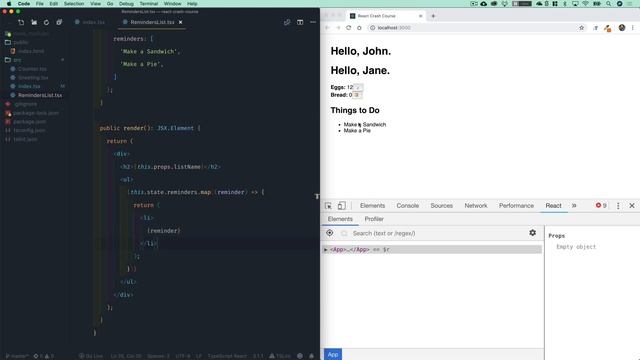640x360 pixels.
Task: Click 'Make a Pie' list item
Action: (x=357, y=131)
